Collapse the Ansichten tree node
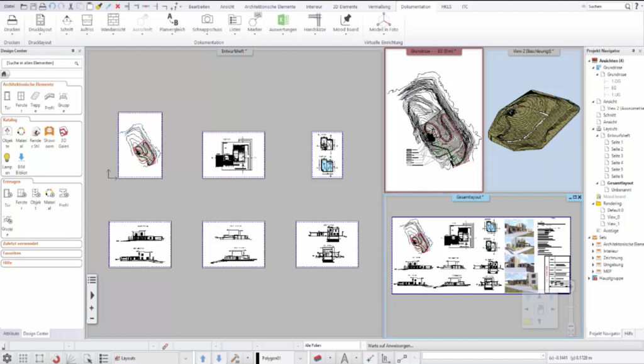644x364 pixels. coord(589,60)
